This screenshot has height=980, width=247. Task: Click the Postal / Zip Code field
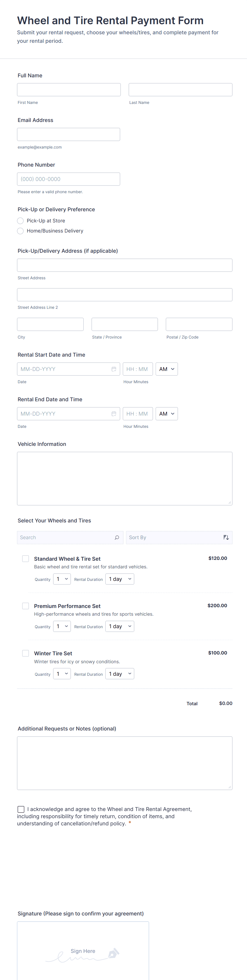point(199,324)
